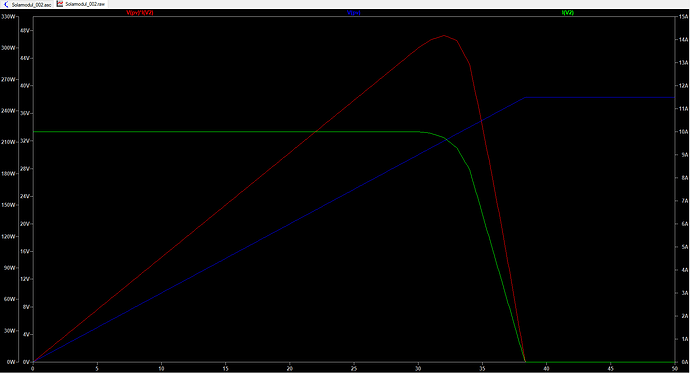Image resolution: width=690 pixels, height=373 pixels.
Task: Click the 0A current axis label
Action: 685,362
